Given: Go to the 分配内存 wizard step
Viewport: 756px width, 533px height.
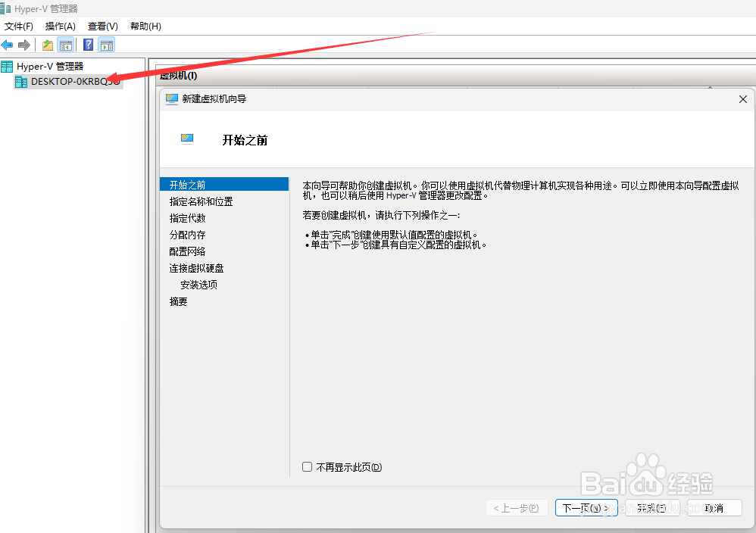Looking at the screenshot, I should pyautogui.click(x=188, y=235).
